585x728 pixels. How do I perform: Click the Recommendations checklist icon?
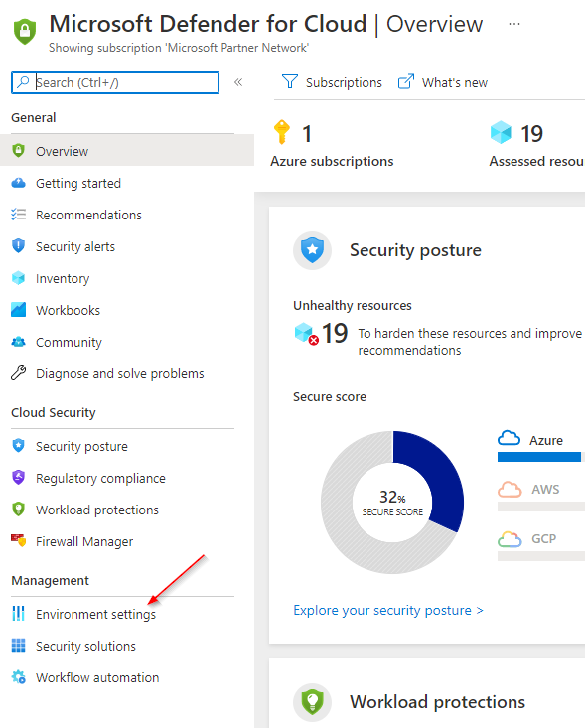tap(18, 215)
